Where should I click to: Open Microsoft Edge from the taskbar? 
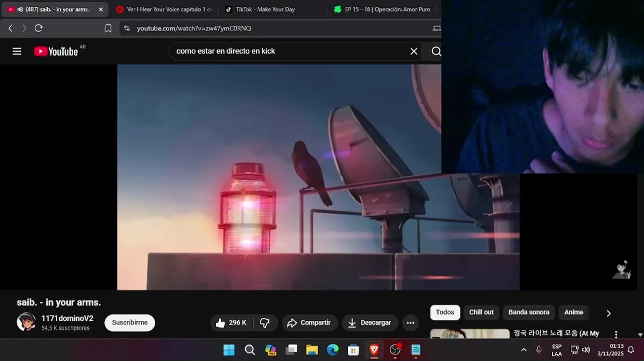pyautogui.click(x=333, y=350)
